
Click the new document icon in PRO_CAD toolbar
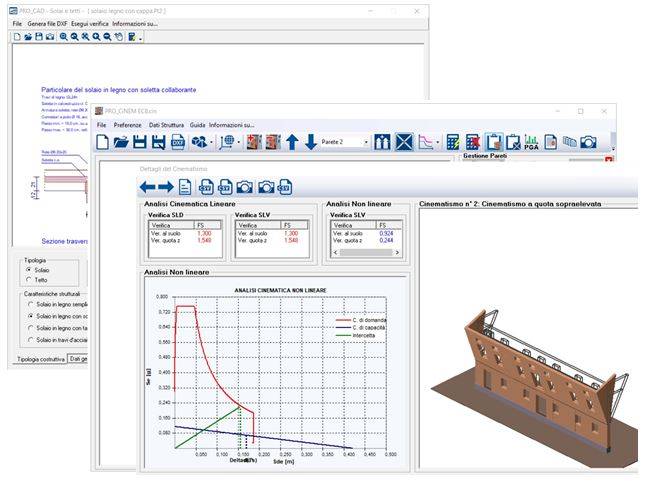coord(17,37)
